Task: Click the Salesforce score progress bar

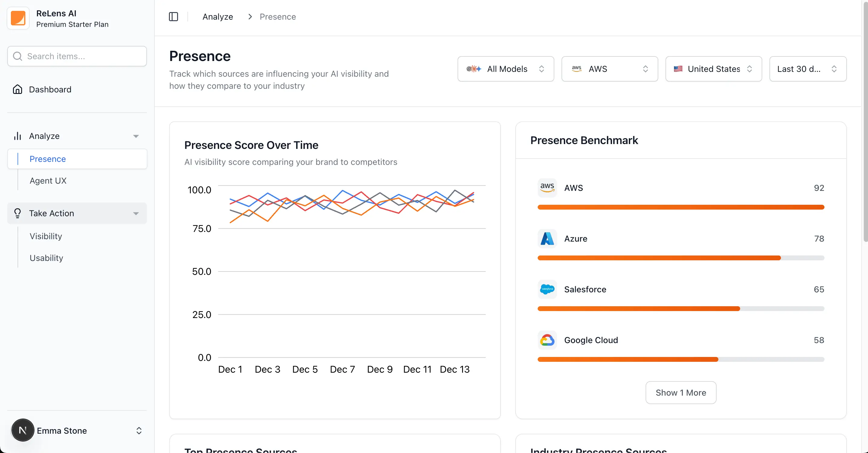Action: [681, 309]
